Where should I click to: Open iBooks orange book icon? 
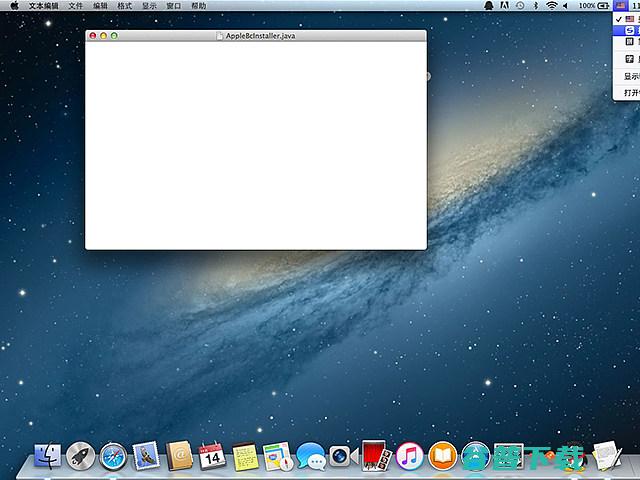[442, 457]
